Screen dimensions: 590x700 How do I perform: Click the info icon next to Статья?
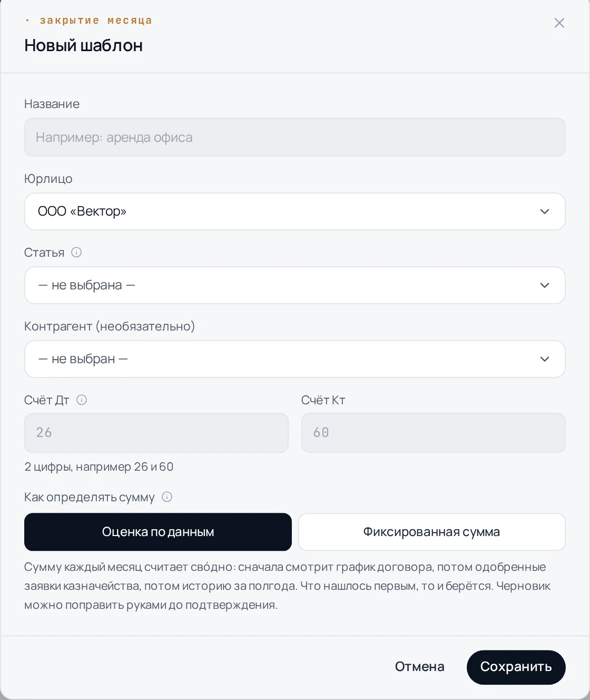(76, 252)
